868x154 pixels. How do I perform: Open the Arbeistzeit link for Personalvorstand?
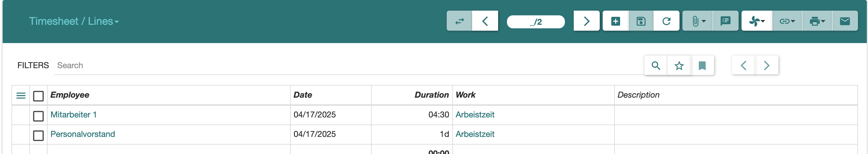[475, 134]
